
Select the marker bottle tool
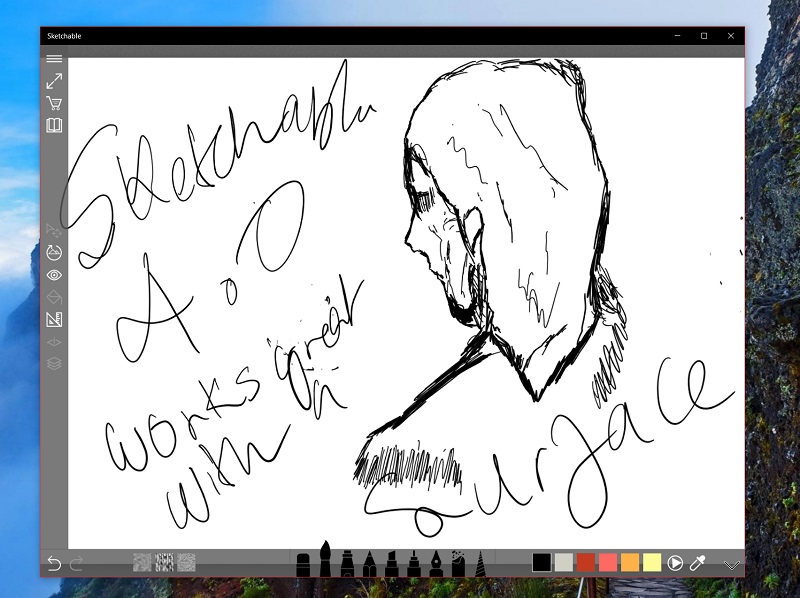coord(347,563)
